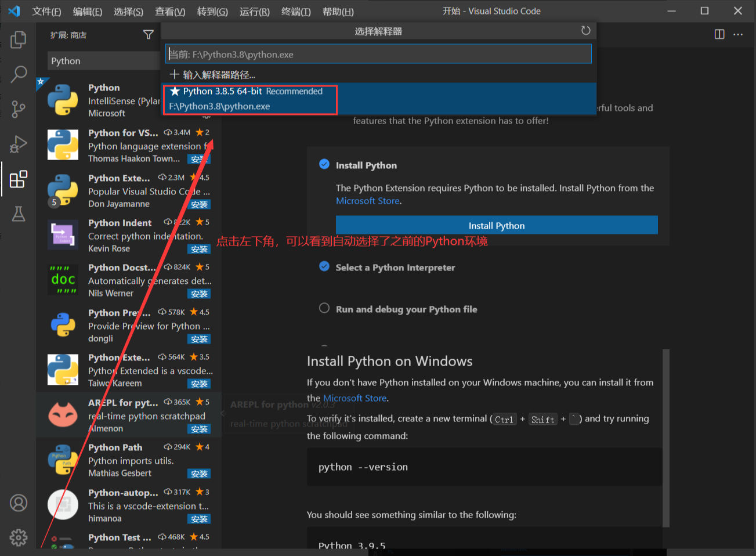Install the AREPL for python extension
The width and height of the screenshot is (756, 556).
(199, 429)
